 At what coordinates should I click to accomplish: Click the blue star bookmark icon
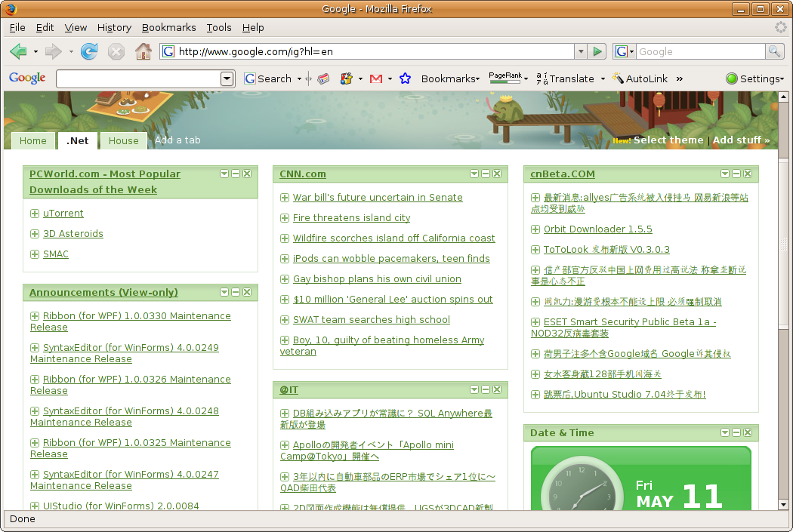(x=405, y=78)
